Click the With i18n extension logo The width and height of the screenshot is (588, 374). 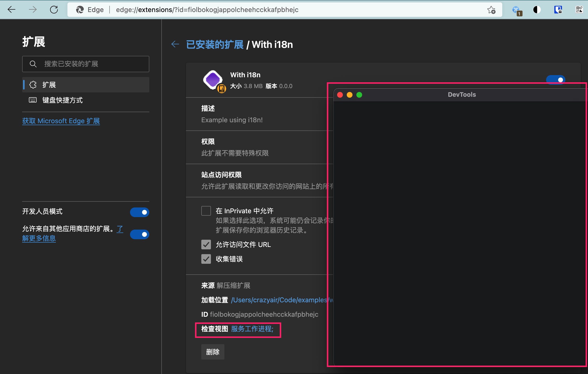pos(213,80)
